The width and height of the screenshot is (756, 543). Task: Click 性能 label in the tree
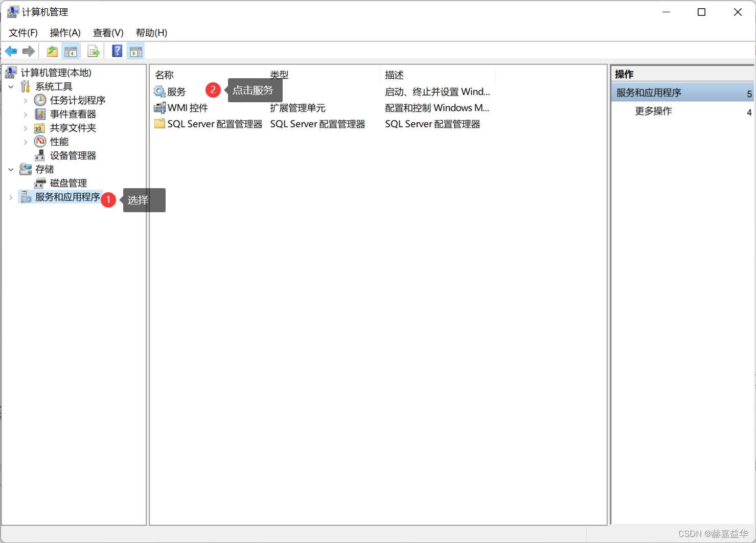point(59,142)
